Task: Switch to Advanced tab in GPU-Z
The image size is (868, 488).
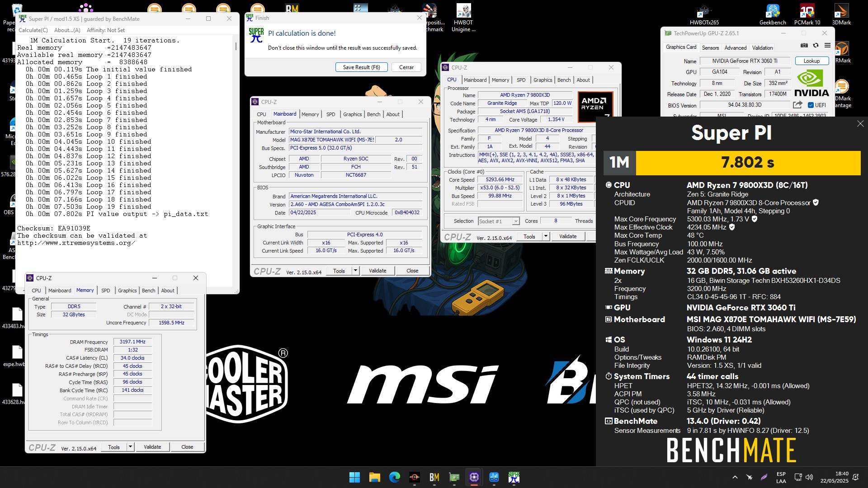Action: coord(736,47)
